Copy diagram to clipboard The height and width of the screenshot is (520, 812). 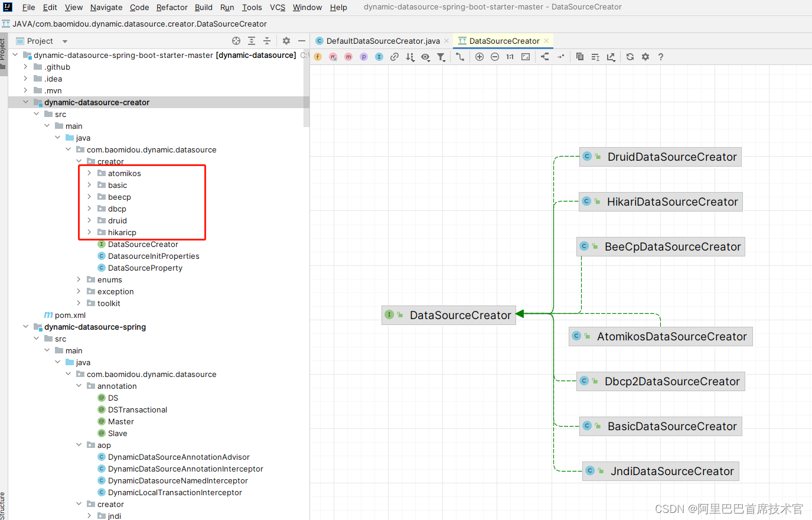tap(580, 57)
